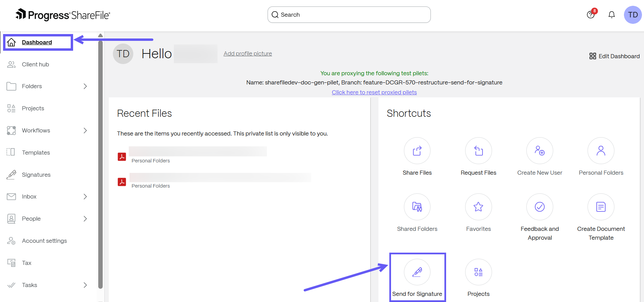Go to Client hub in sidebar
The image size is (644, 302).
35,64
